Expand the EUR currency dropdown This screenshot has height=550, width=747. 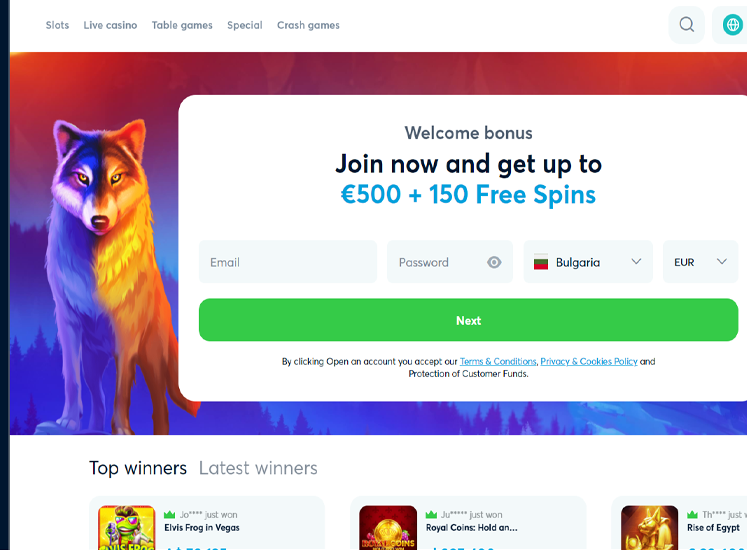pyautogui.click(x=700, y=262)
